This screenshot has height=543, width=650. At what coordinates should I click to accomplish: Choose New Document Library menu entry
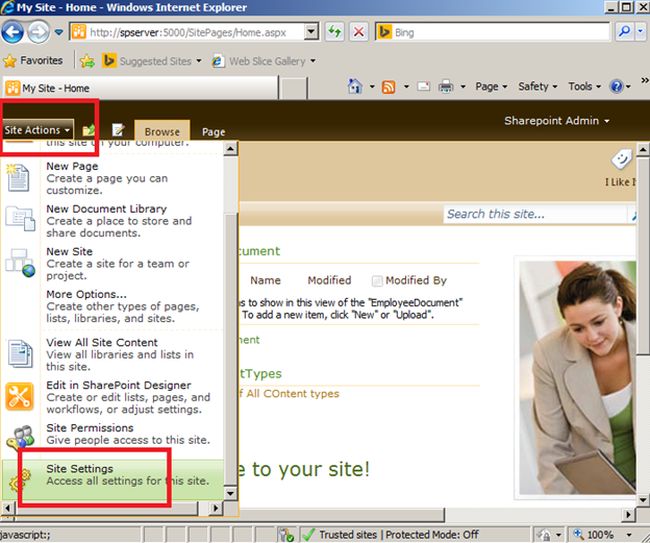click(112, 221)
